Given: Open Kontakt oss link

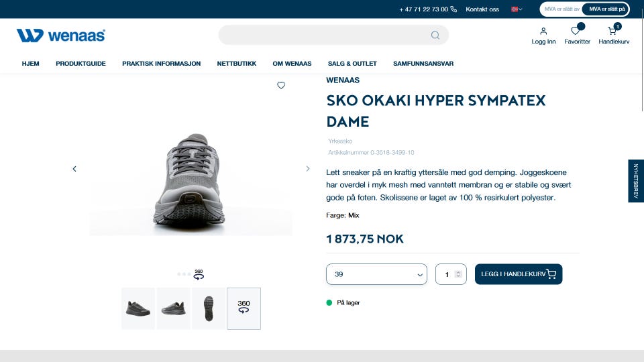Looking at the screenshot, I should (482, 9).
